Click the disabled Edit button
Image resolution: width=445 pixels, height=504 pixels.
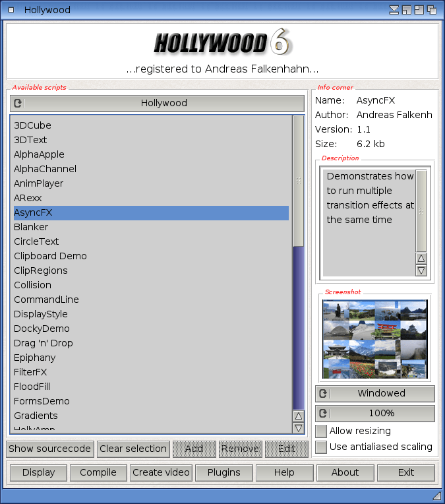287,449
